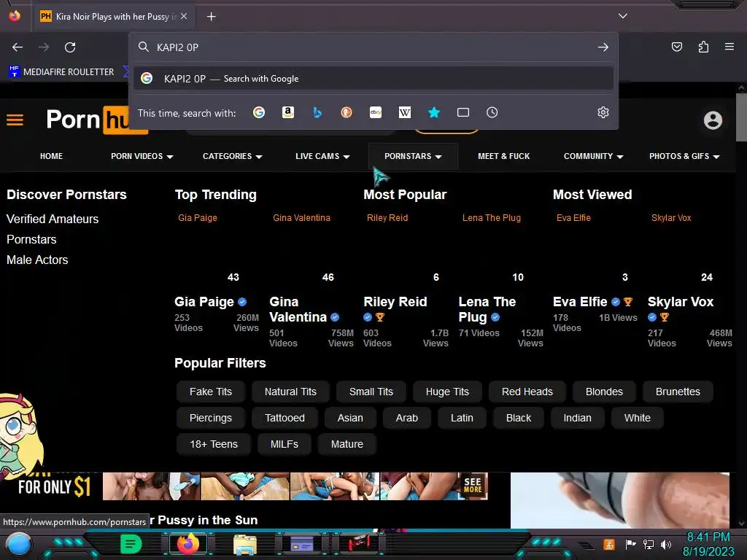Switch to Firefox on the taskbar

click(x=188, y=544)
